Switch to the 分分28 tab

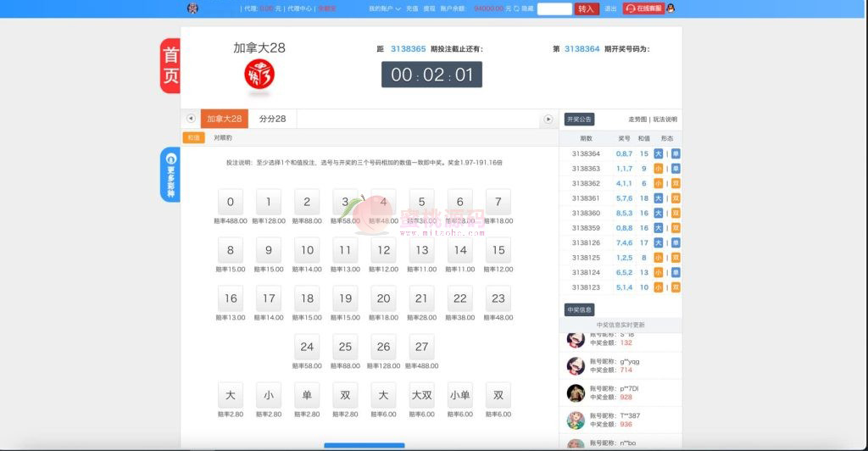pos(272,119)
